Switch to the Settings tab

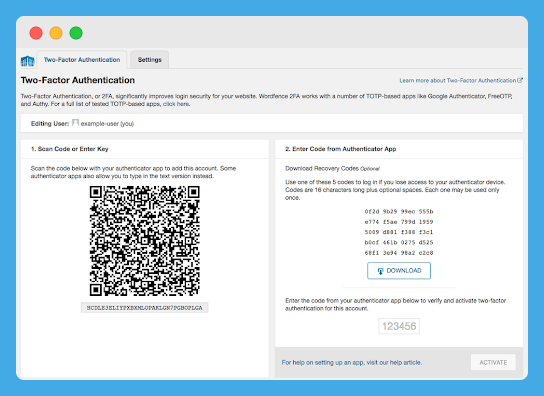pyautogui.click(x=150, y=60)
